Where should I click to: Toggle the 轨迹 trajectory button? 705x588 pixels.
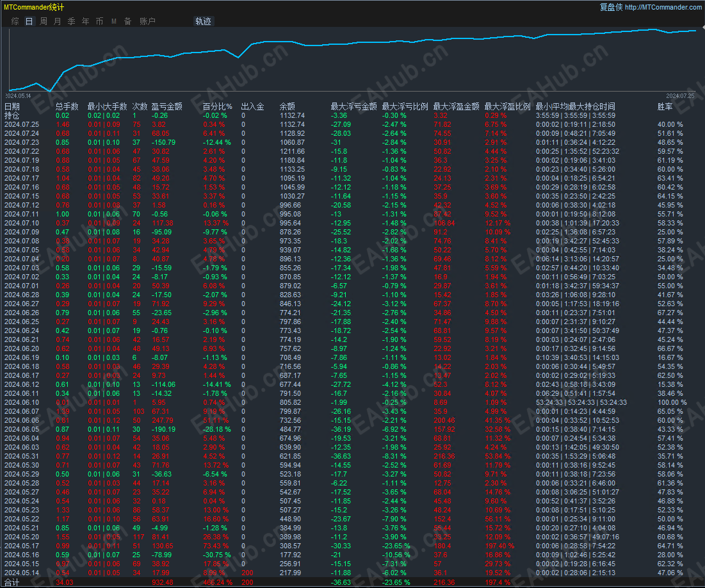tap(203, 21)
